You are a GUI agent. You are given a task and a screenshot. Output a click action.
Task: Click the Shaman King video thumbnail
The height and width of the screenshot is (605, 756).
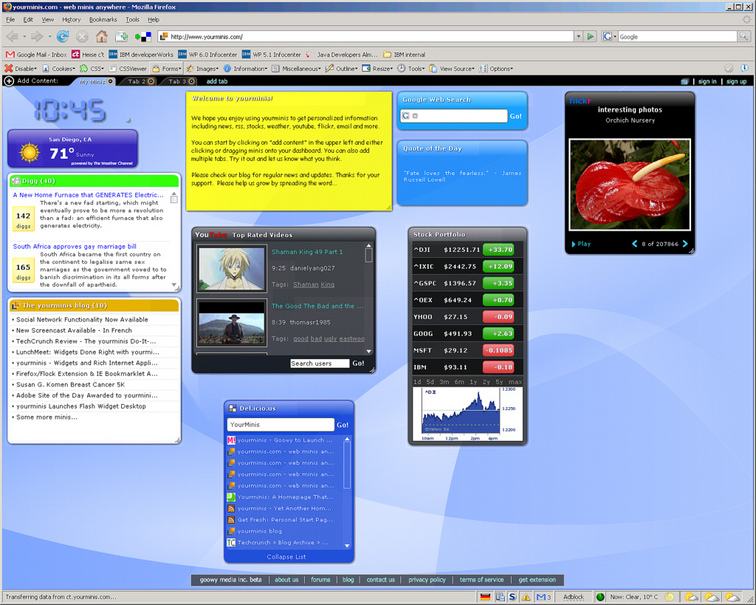click(232, 269)
